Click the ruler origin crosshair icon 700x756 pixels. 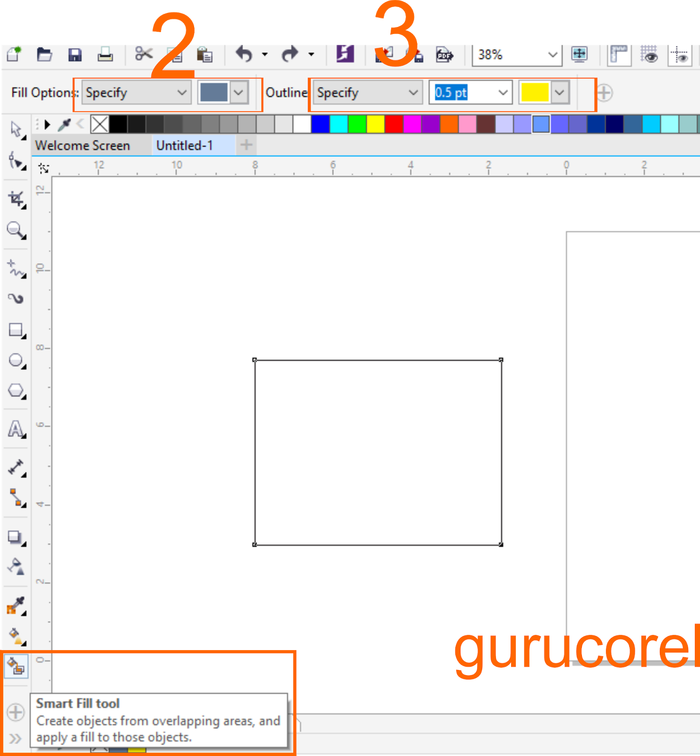point(43,168)
